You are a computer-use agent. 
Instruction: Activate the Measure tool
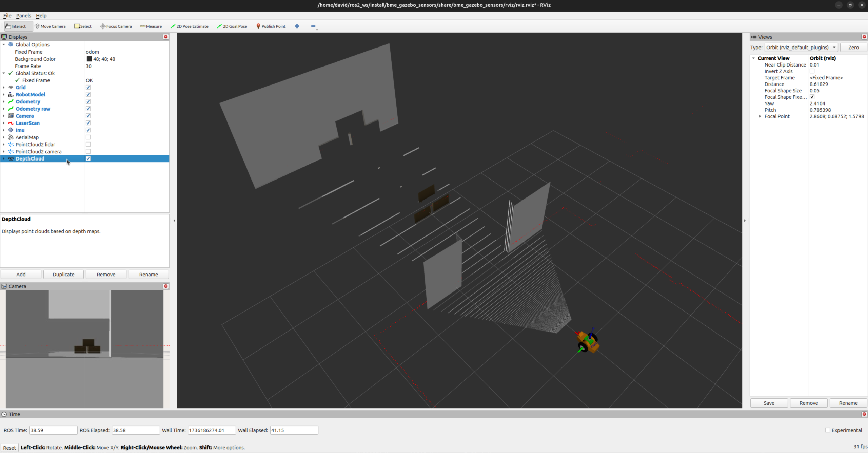tap(151, 26)
